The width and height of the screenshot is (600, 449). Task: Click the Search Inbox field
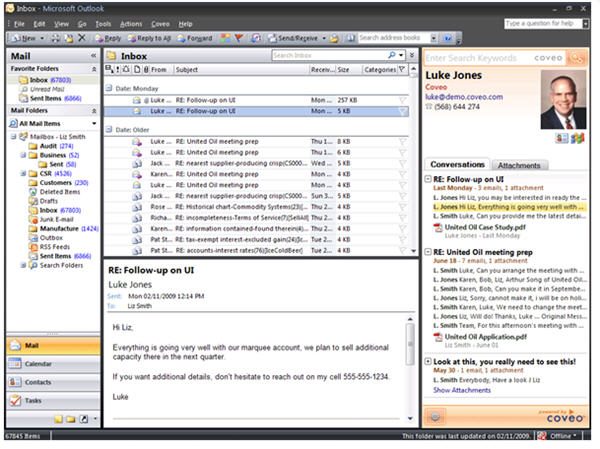329,56
